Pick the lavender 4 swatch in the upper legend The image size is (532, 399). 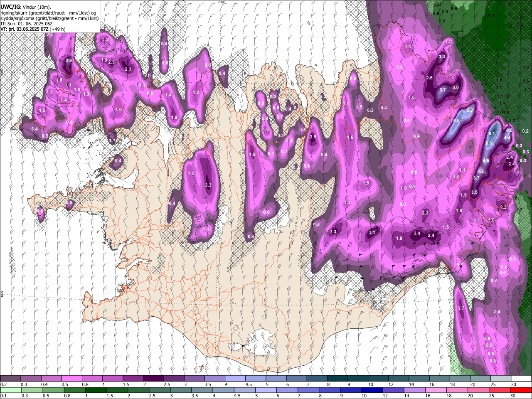pyautogui.click(x=235, y=379)
